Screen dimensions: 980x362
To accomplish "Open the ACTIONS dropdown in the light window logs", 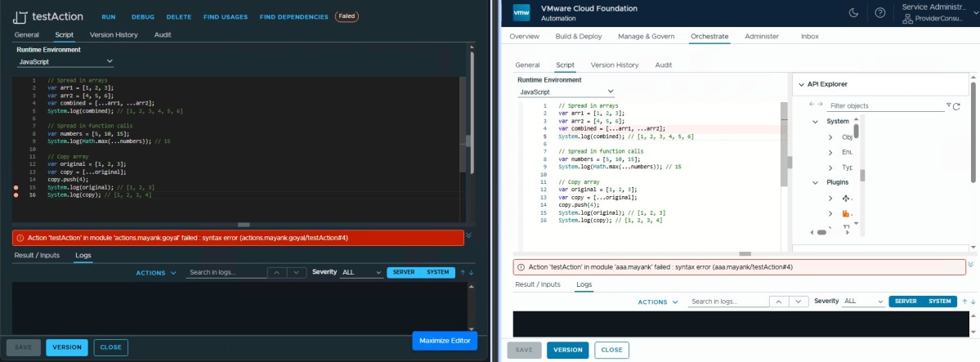I will pyautogui.click(x=657, y=302).
